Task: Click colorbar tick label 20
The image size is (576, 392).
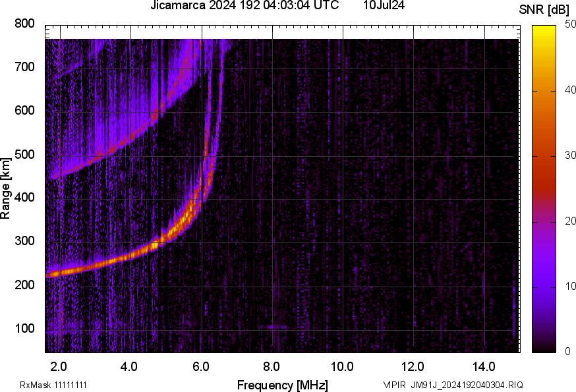Action: point(570,221)
